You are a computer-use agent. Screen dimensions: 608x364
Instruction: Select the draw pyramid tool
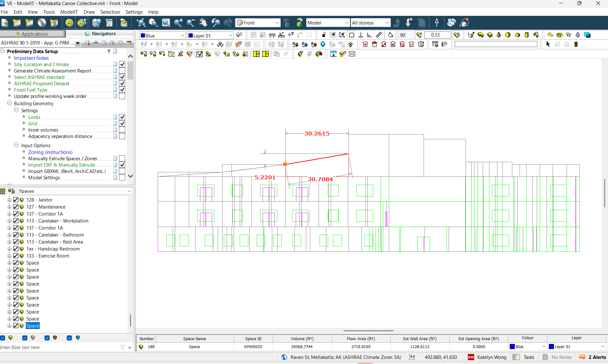[499, 35]
